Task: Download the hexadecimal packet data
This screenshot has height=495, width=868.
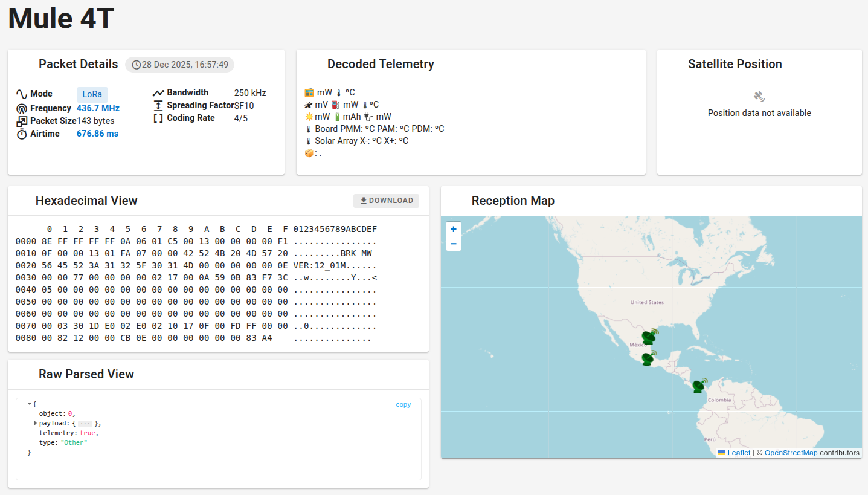Action: pos(386,201)
